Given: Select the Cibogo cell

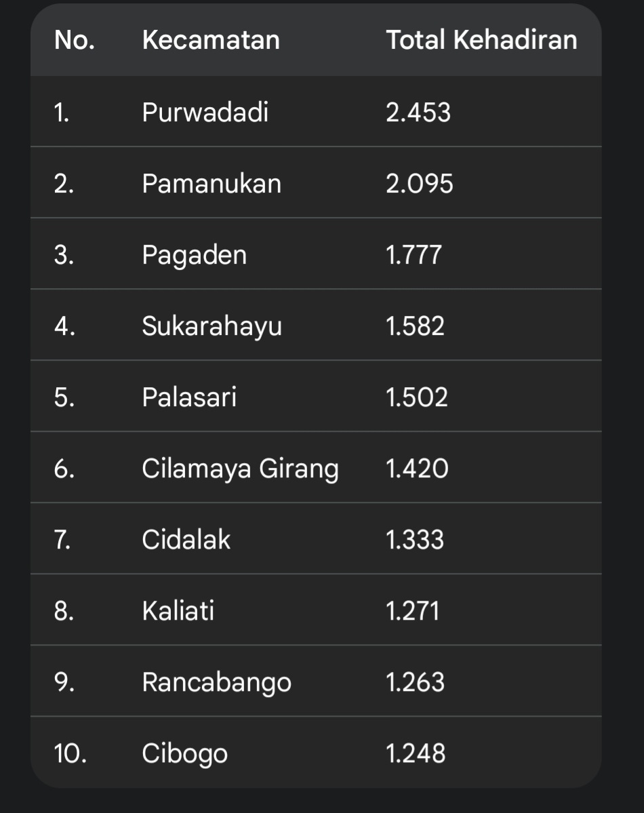Looking at the screenshot, I should tap(184, 753).
